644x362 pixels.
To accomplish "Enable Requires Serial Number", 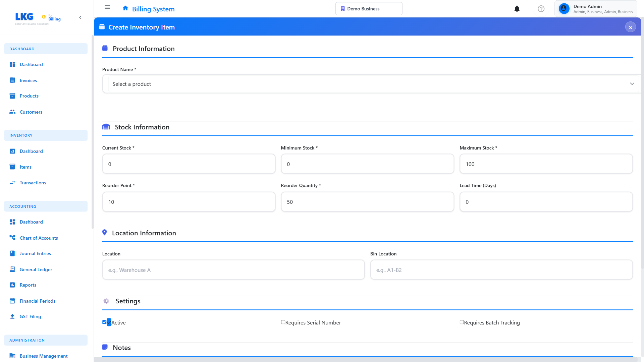I will pyautogui.click(x=283, y=322).
